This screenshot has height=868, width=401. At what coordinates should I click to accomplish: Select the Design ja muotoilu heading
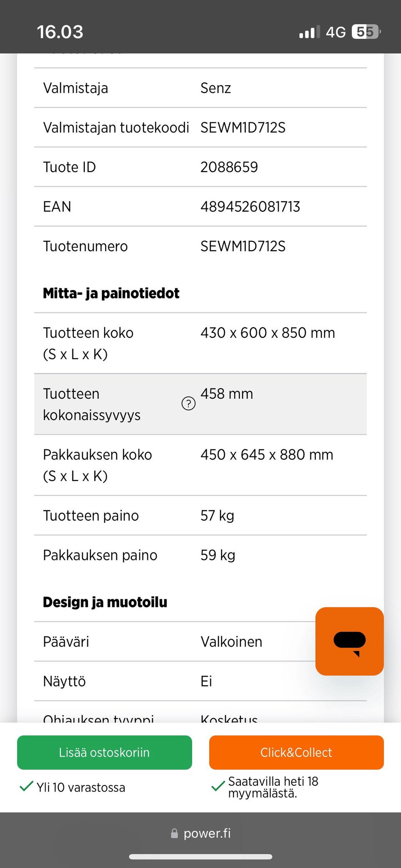(105, 602)
